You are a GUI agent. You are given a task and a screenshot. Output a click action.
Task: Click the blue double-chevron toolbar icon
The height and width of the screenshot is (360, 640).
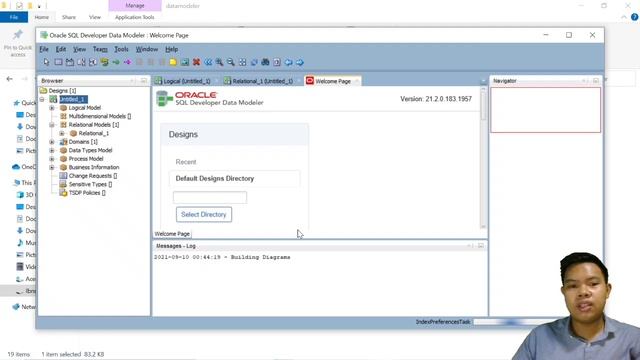208,62
